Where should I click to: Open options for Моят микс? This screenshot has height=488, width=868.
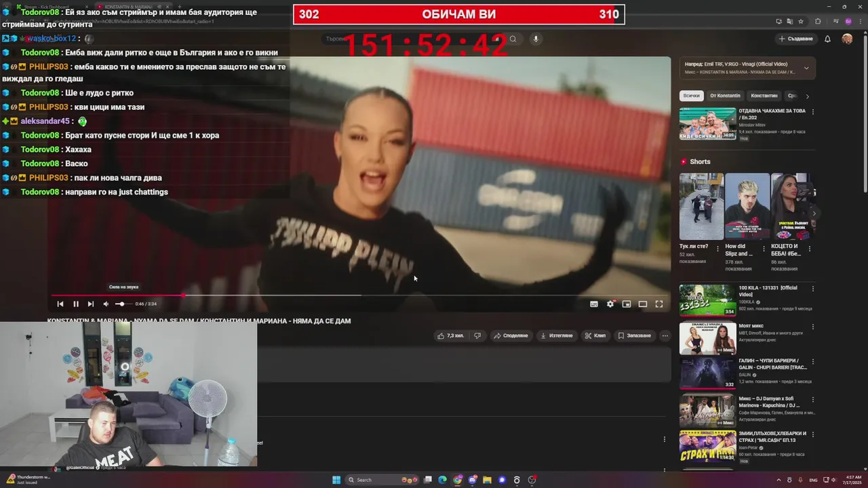coord(813,327)
